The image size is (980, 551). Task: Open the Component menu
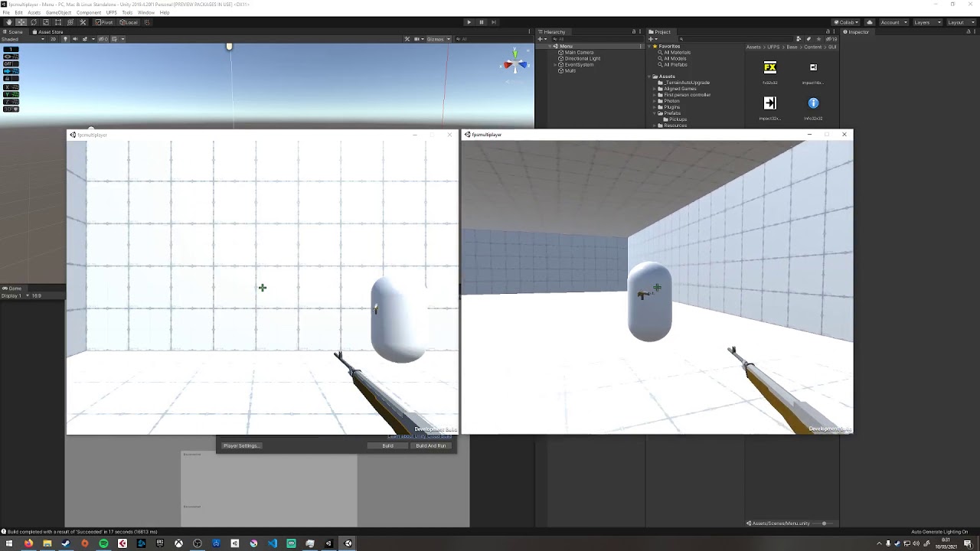89,13
